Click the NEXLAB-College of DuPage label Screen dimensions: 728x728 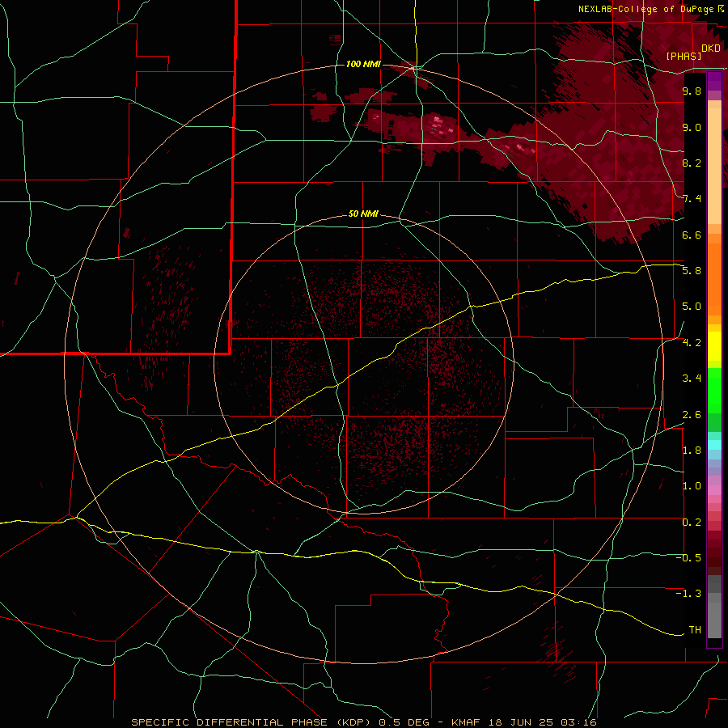coord(648,9)
